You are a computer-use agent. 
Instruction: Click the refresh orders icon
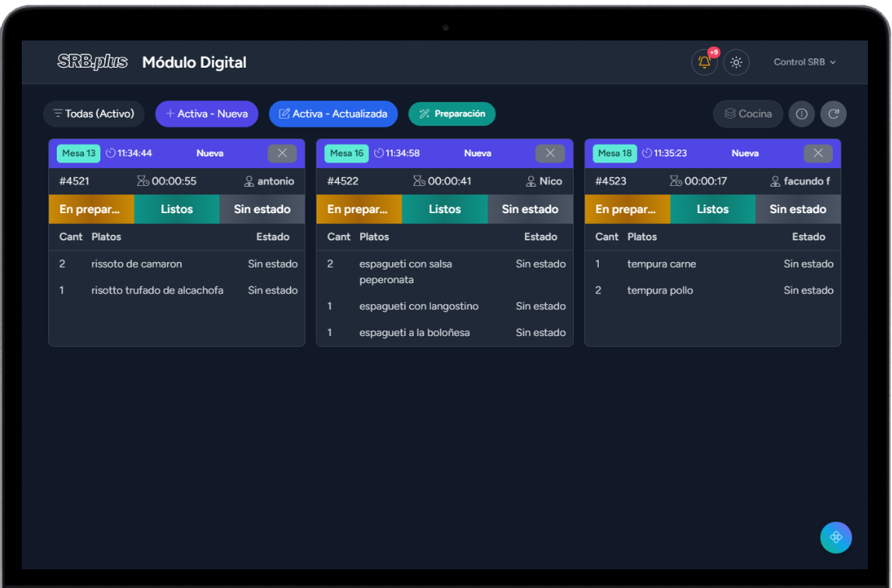834,114
